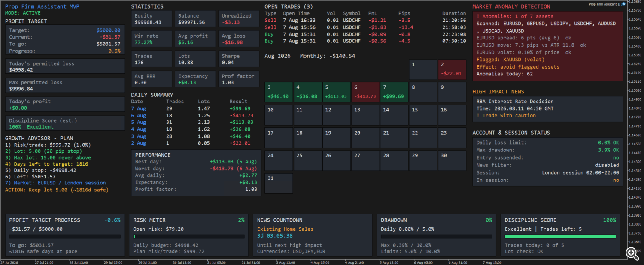Screen dimensions: 644x265
Task: Click the 6 Aug date in Daily Summary
Action: coord(139,116)
